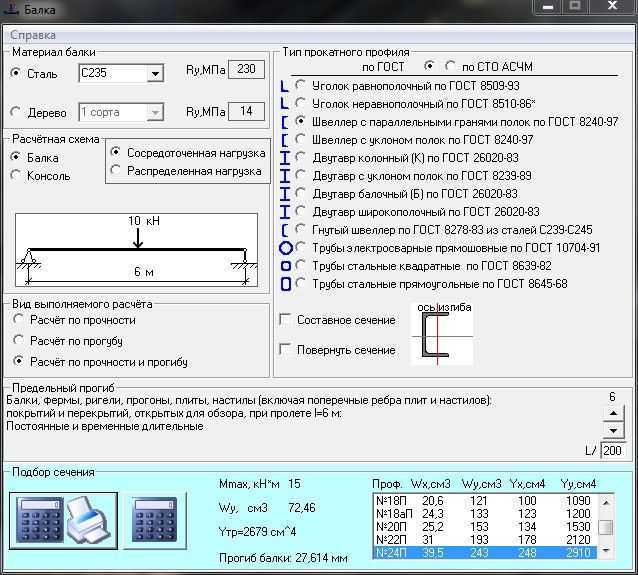Select the Сталь material radio button
The width and height of the screenshot is (638, 575).
15,73
